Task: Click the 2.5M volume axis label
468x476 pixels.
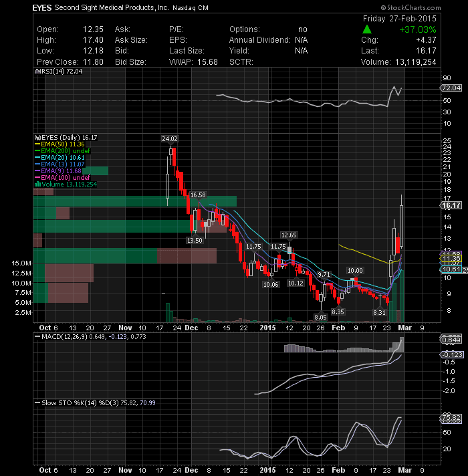Action: 23,312
